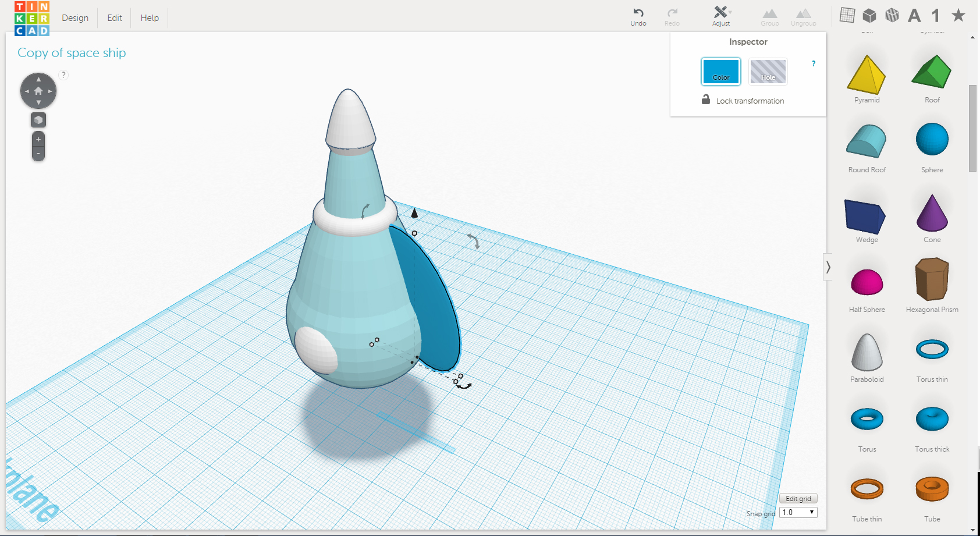This screenshot has width=980, height=536.
Task: Open the Snap grid dropdown
Action: pyautogui.click(x=798, y=512)
